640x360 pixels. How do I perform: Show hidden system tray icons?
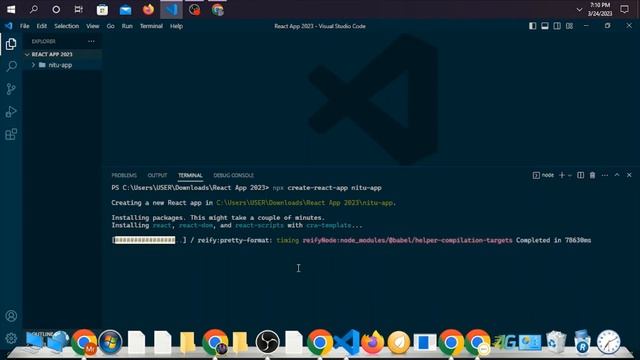579,9
